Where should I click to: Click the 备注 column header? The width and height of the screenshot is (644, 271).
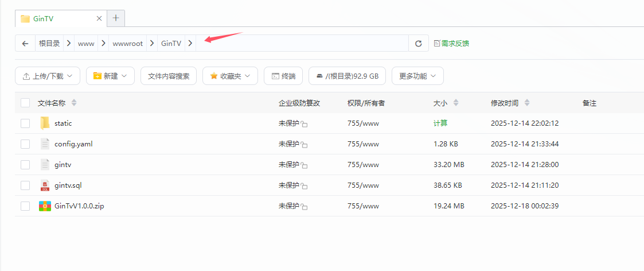click(x=590, y=103)
